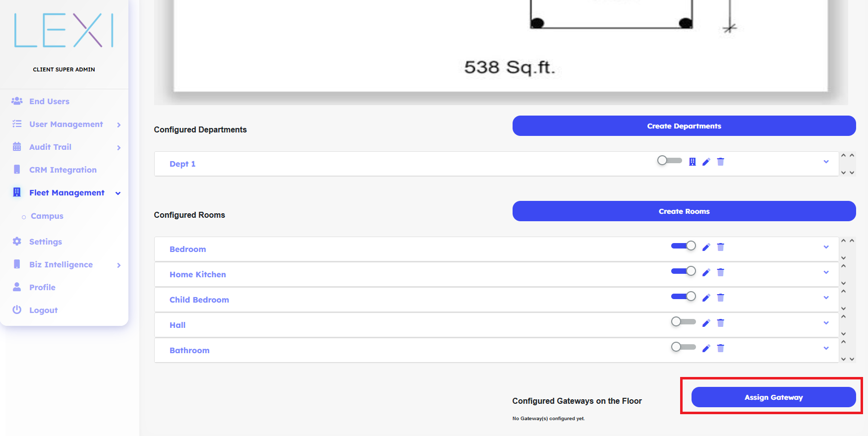
Task: Click the building icon in Dept 1 row
Action: 692,162
